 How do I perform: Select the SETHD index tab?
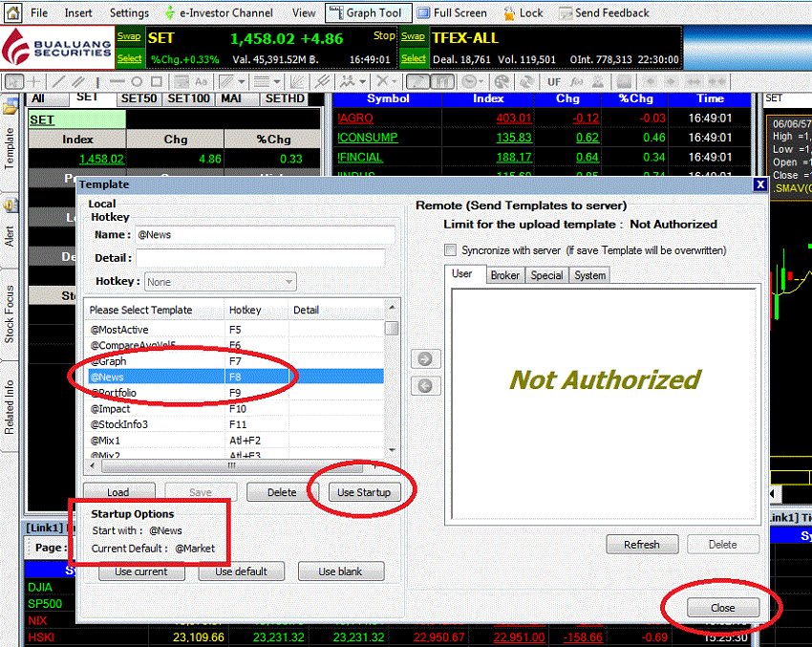(x=285, y=98)
